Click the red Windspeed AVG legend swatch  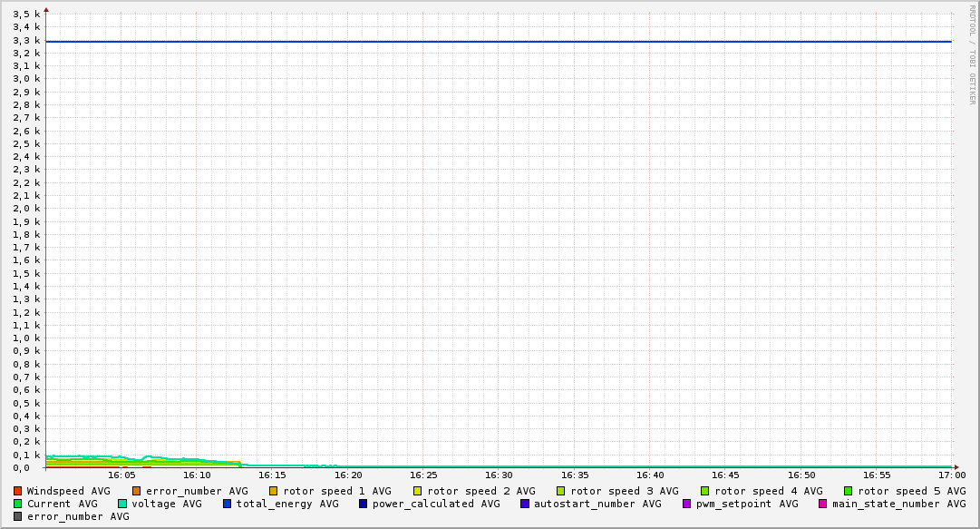click(17, 491)
